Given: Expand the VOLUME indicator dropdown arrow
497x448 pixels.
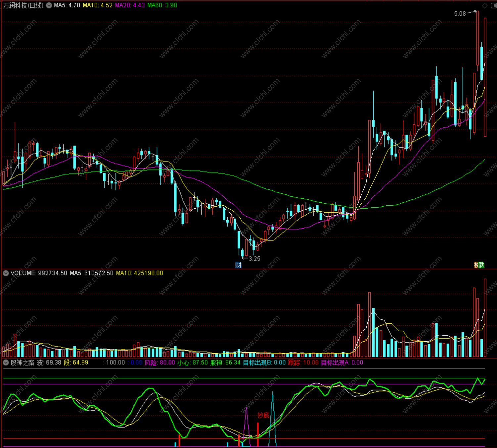Looking at the screenshot, I should pyautogui.click(x=6, y=273).
